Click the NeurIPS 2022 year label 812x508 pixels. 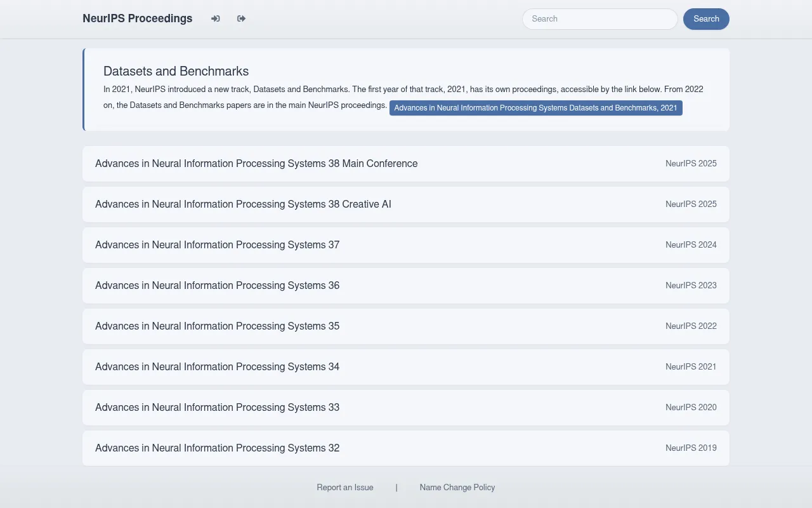click(x=691, y=326)
